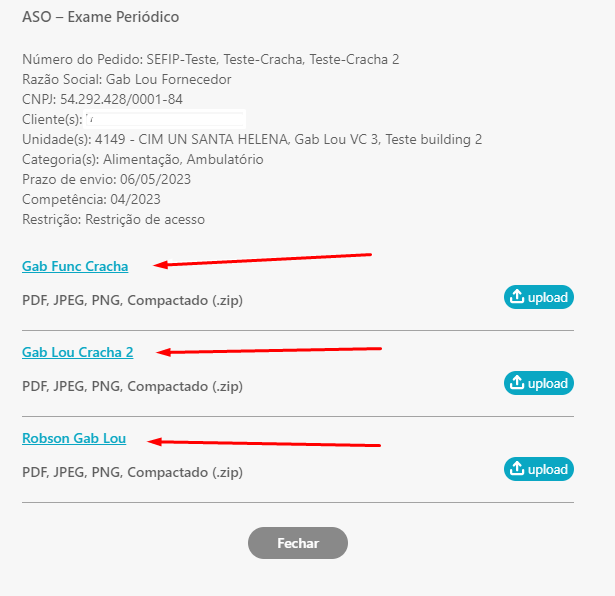Click the Prazo de envio date 06/05/2023
The width and height of the screenshot is (615, 596).
(155, 179)
